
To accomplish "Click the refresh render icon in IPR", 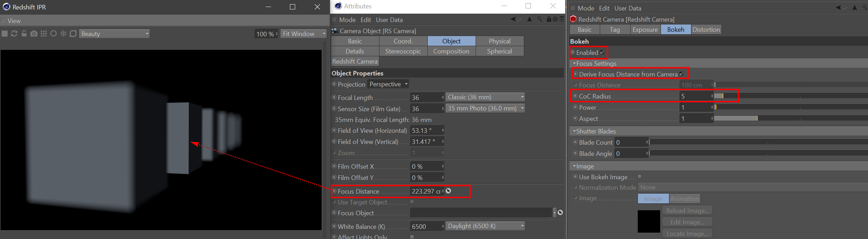I will [14, 34].
